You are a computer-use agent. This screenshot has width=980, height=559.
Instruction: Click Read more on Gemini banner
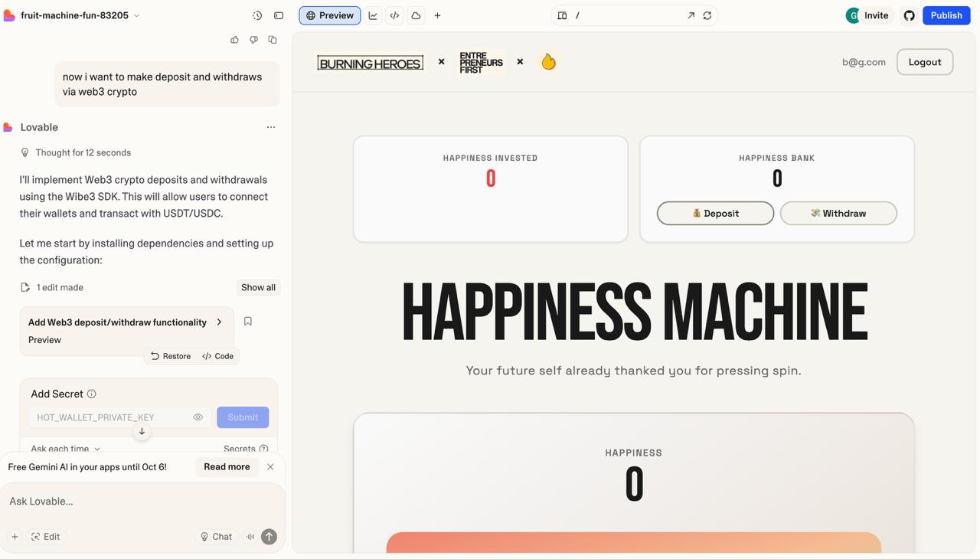[x=227, y=466]
